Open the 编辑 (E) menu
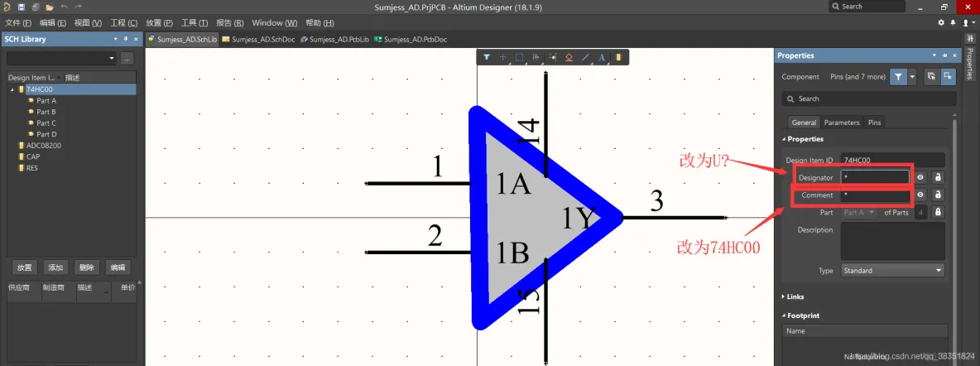The width and height of the screenshot is (980, 366). pos(52,23)
